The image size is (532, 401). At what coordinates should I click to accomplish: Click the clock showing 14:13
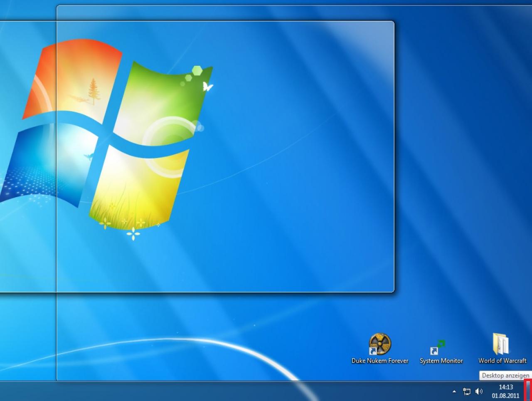[506, 387]
